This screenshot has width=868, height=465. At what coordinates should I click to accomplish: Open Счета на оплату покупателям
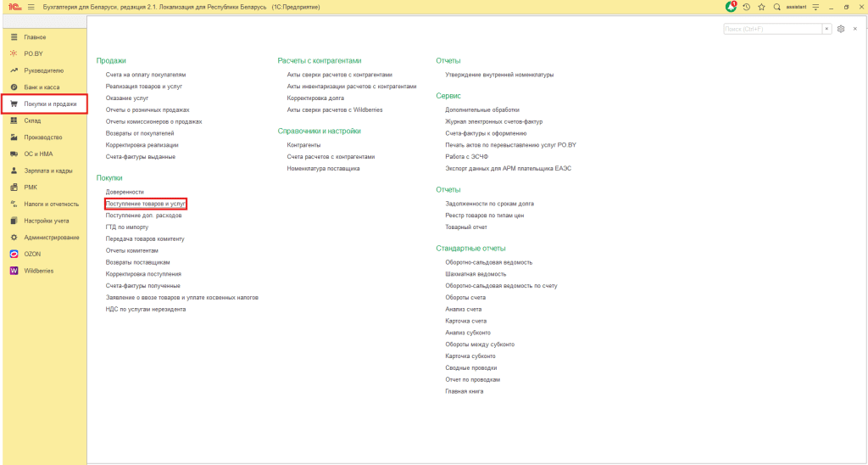(146, 75)
